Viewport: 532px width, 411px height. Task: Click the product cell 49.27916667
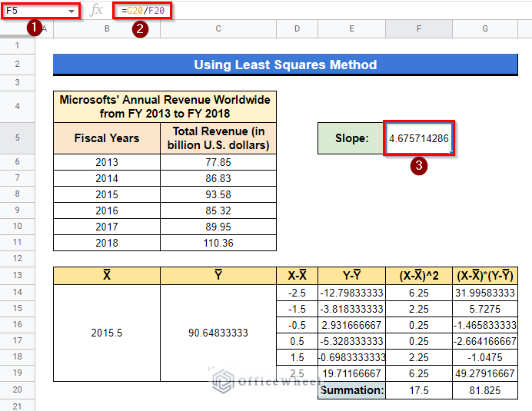click(x=485, y=373)
